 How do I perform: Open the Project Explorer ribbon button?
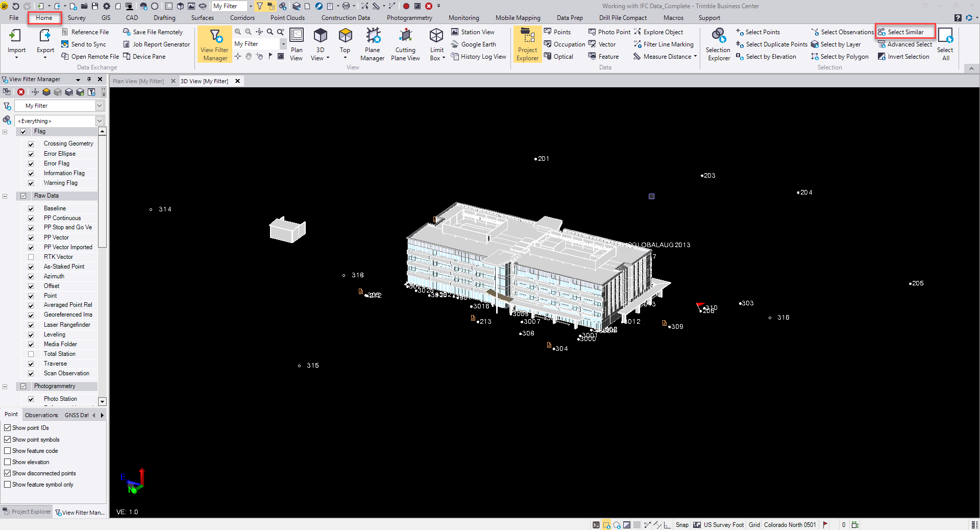(527, 44)
